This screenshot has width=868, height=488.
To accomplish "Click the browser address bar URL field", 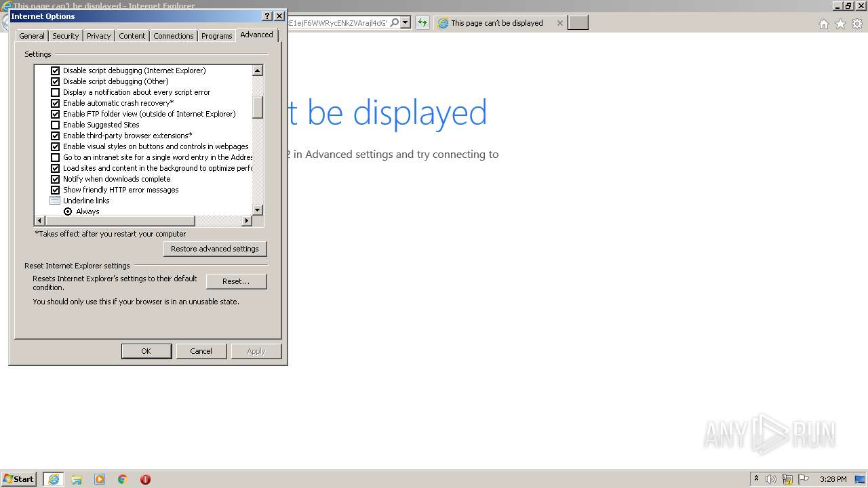I will [338, 22].
